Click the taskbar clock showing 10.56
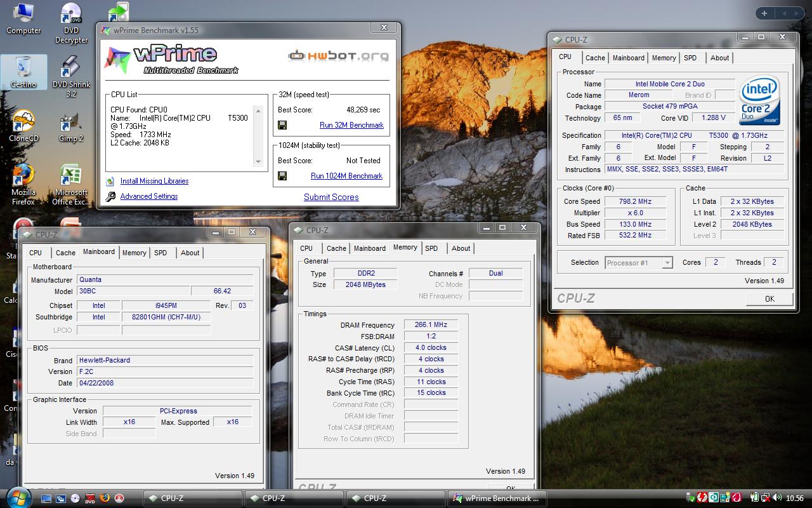812x508 pixels. point(794,498)
